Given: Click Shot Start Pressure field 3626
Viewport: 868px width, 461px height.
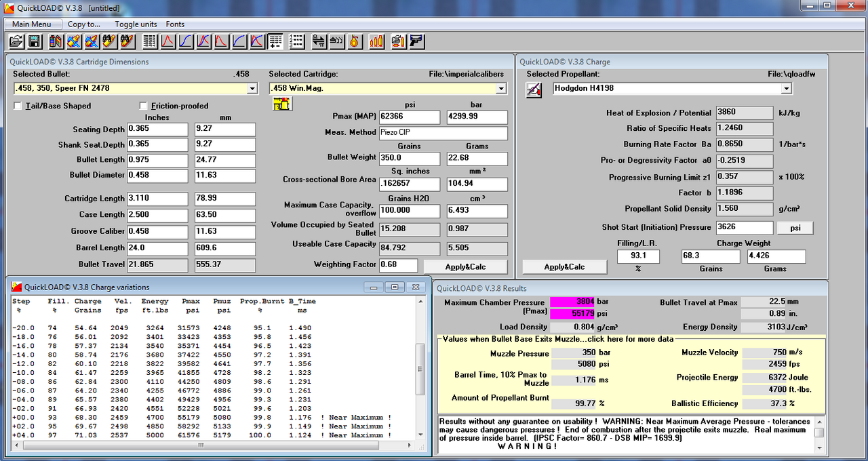Looking at the screenshot, I should point(745,228).
